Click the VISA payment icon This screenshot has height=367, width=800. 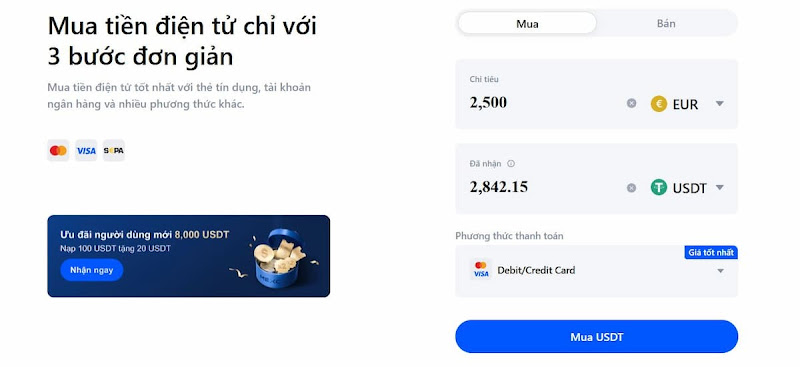click(86, 151)
